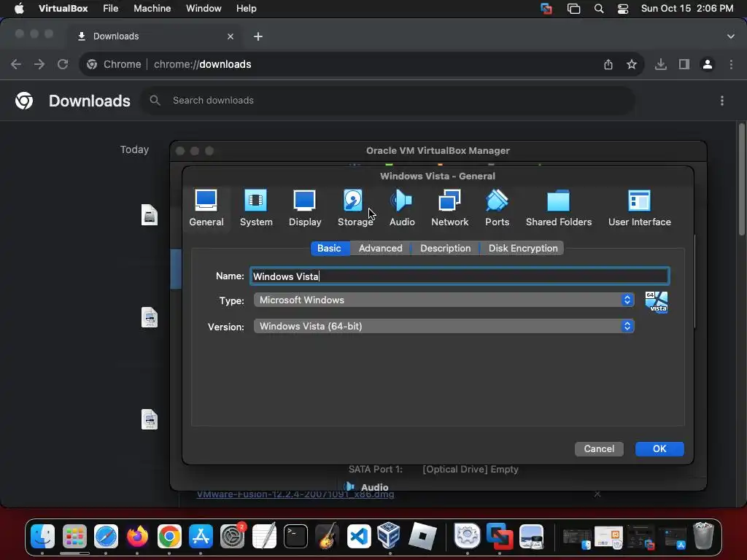
Task: Open the Chrome profile avatar
Action: tap(708, 64)
